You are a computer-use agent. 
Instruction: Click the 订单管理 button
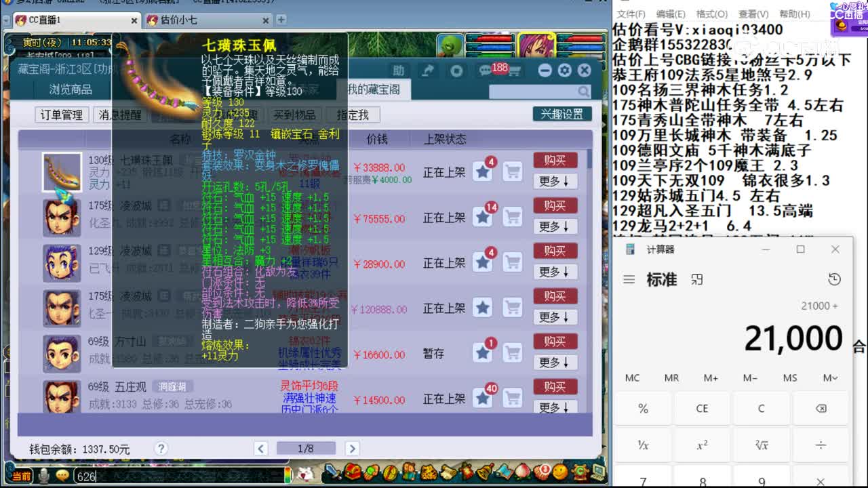62,115
